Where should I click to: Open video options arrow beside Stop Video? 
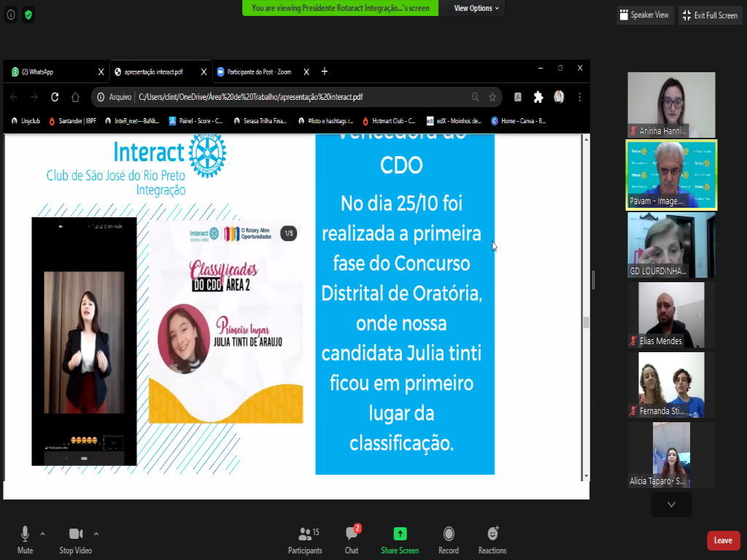(96, 533)
